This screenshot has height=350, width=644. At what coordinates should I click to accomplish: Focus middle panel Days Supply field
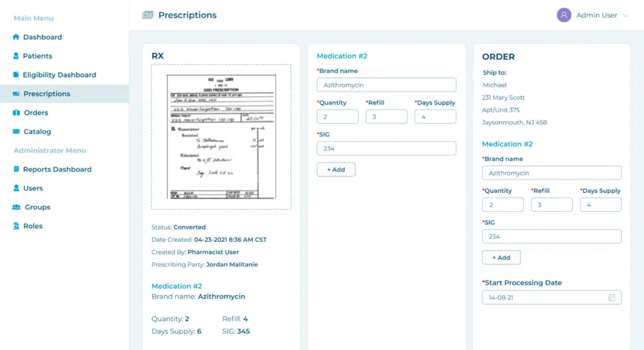point(435,116)
